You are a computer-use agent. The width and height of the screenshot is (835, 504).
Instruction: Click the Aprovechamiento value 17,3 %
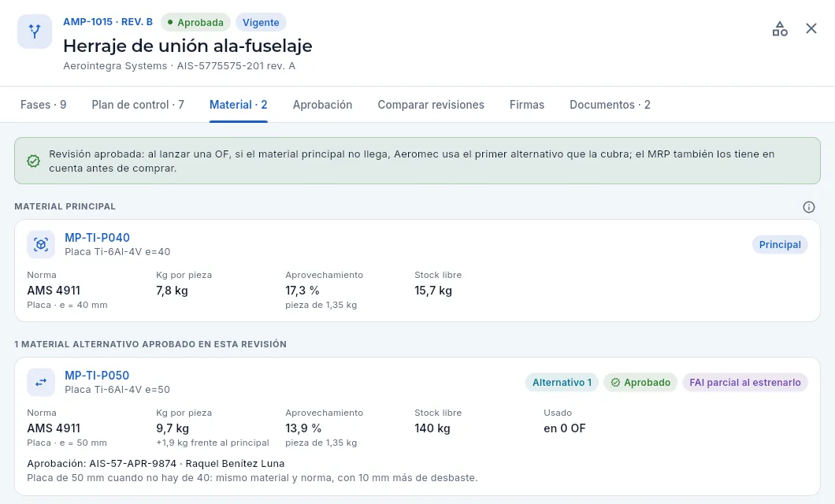pos(302,291)
